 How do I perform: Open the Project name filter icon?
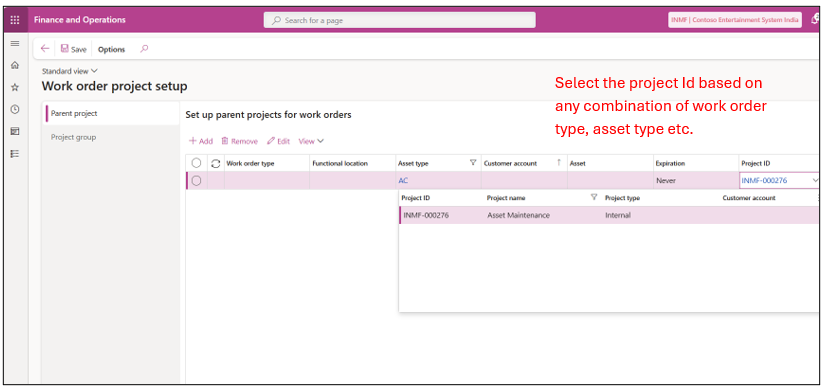[594, 197]
